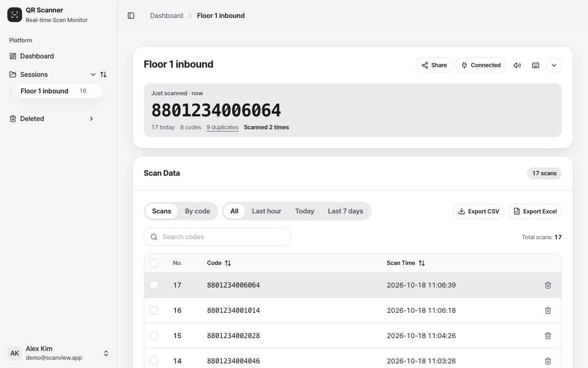Image resolution: width=588 pixels, height=368 pixels.
Task: Select checkbox for scan row 15
Action: click(x=154, y=335)
